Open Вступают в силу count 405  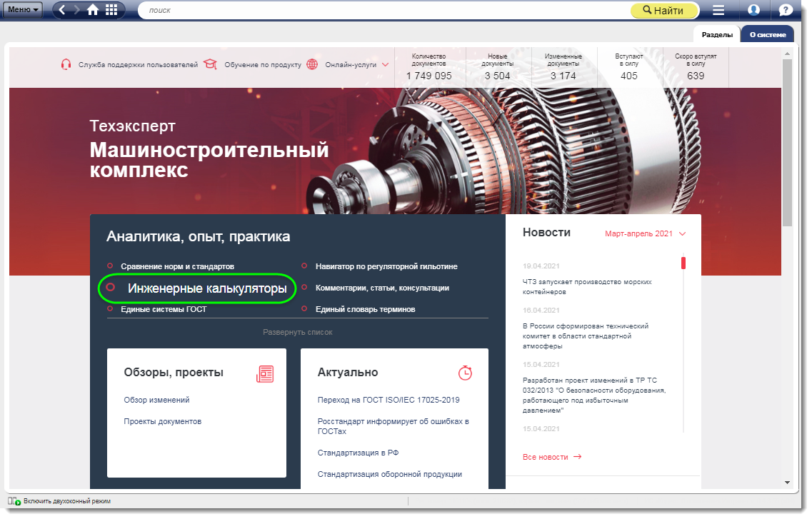(628, 67)
